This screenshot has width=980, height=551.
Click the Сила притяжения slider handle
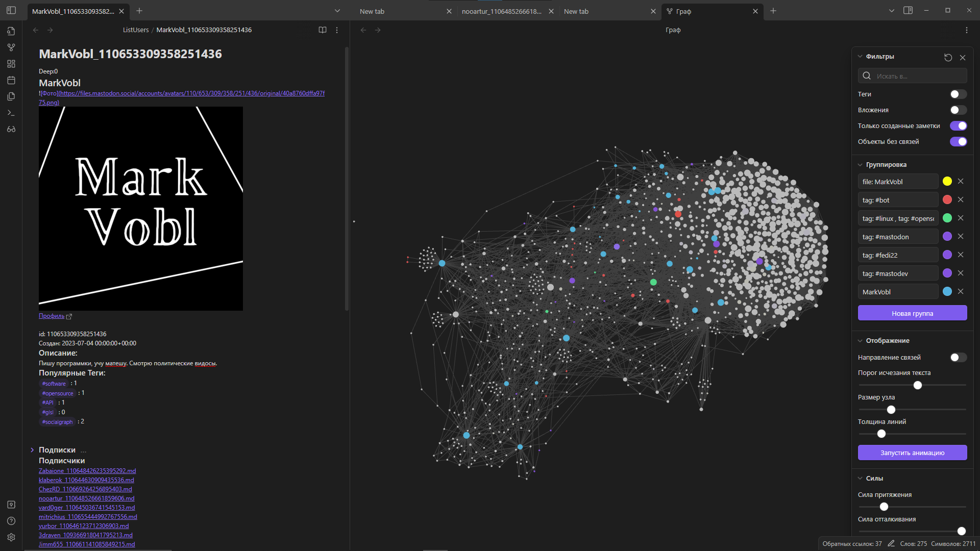pyautogui.click(x=884, y=507)
